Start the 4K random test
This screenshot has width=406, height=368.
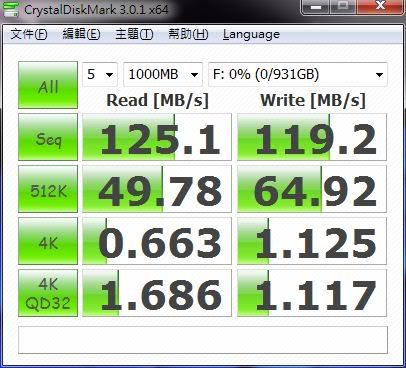(x=48, y=241)
